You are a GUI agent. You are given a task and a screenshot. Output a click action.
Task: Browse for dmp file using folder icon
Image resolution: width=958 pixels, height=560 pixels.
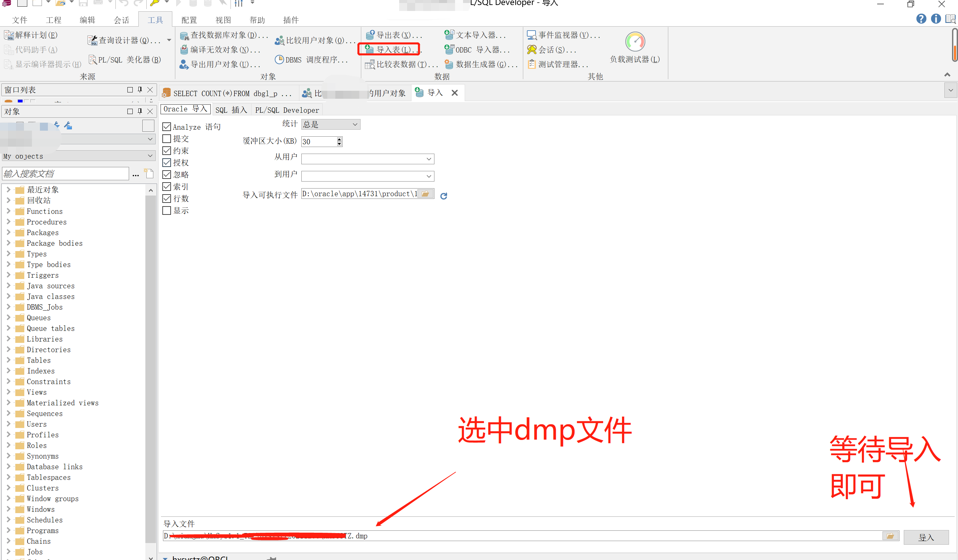[x=890, y=536]
